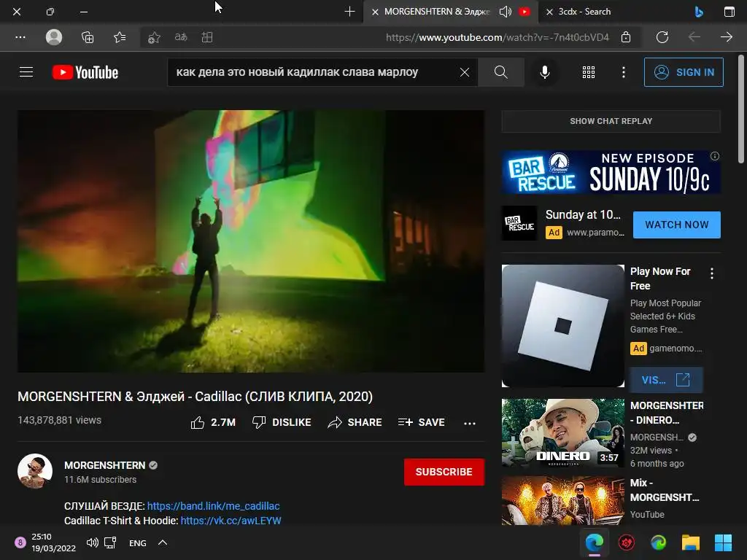The height and width of the screenshot is (560, 747).
Task: Open the Bar Rescue banner ad
Action: (x=611, y=172)
